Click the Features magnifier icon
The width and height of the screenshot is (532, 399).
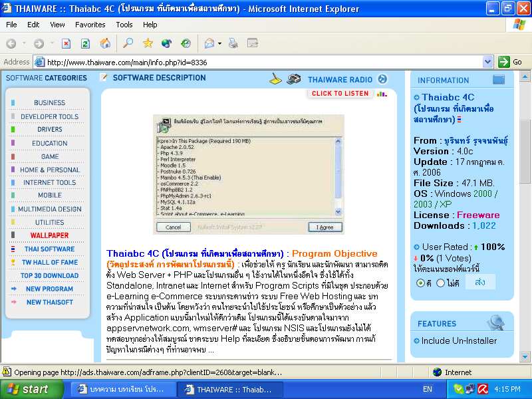[495, 323]
